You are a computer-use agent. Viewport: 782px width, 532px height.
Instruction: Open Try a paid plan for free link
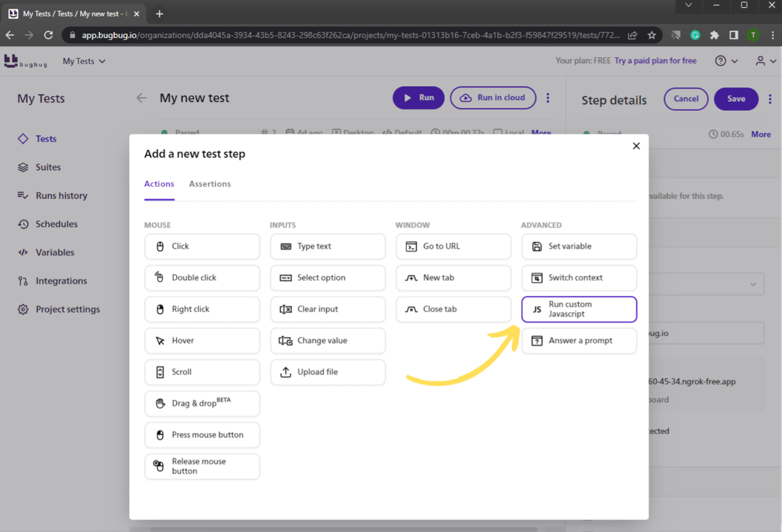point(655,61)
